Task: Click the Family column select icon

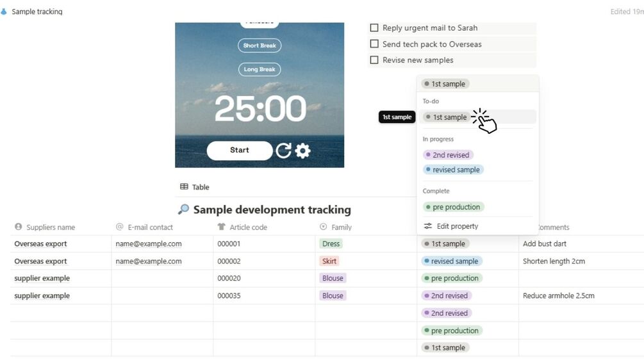Action: (x=323, y=227)
